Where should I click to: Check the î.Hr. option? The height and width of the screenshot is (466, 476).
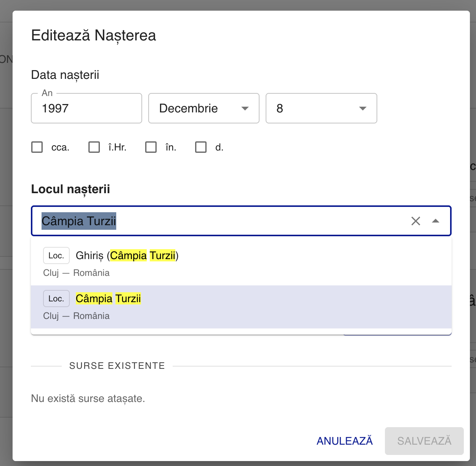click(94, 147)
